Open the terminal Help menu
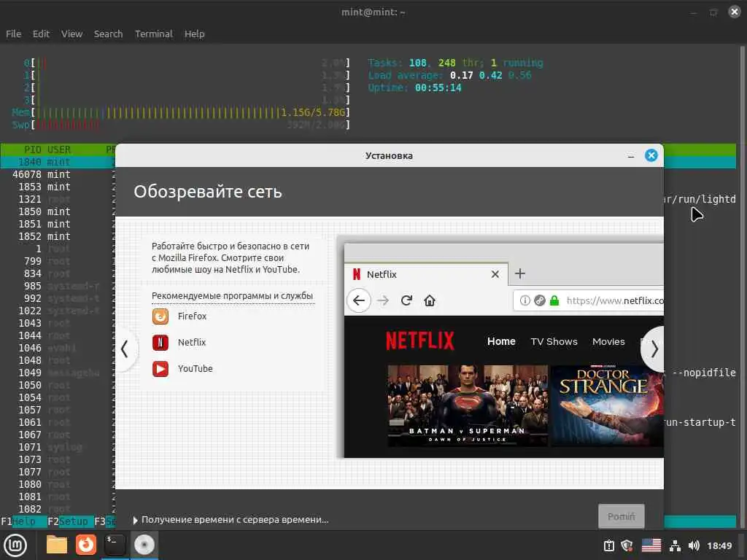The width and height of the screenshot is (747, 560). (x=194, y=34)
